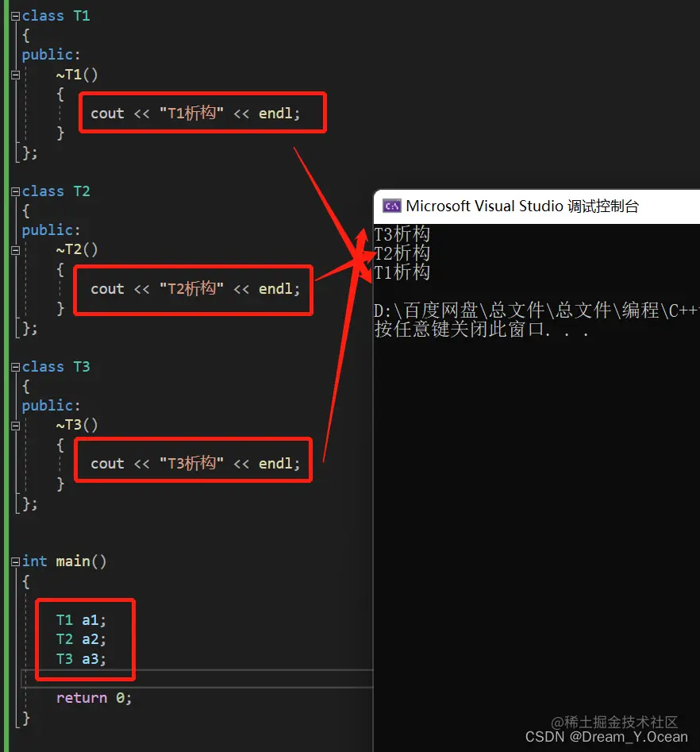Collapse the class T1 code block
The height and width of the screenshot is (752, 700).
pyautogui.click(x=15, y=17)
